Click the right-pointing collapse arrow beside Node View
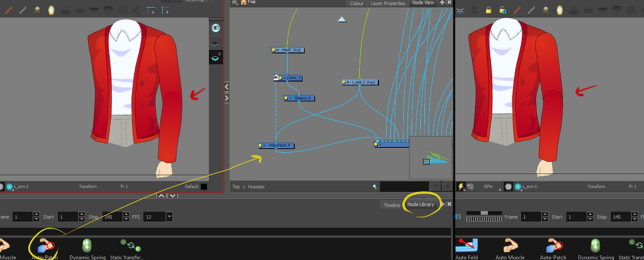 click(226, 98)
